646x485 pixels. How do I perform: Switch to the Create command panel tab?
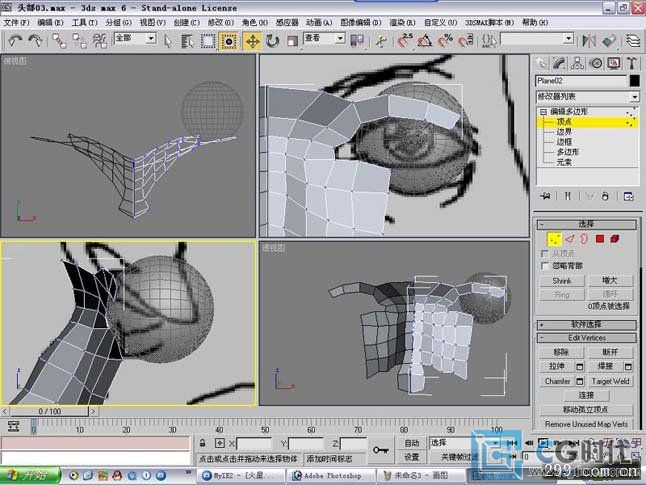pyautogui.click(x=541, y=63)
